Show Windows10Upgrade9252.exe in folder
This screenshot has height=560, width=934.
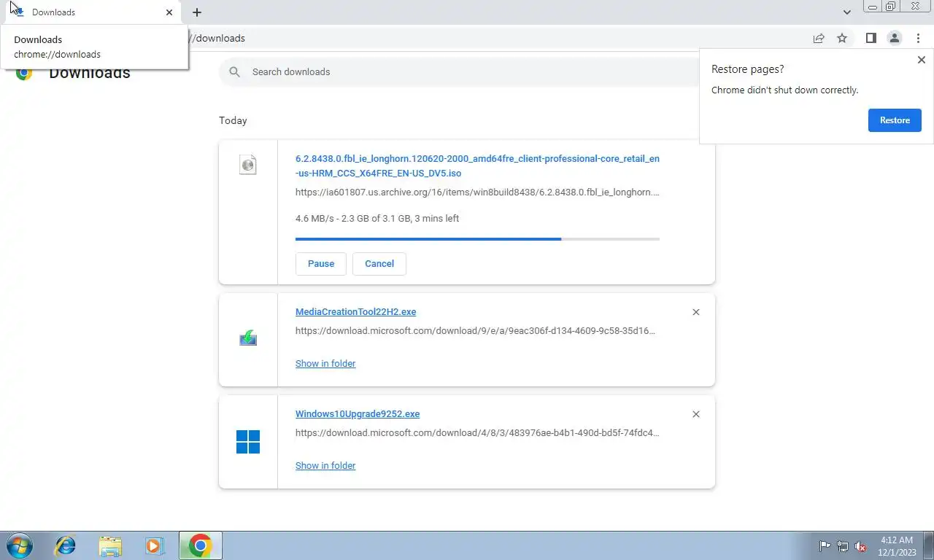coord(325,465)
